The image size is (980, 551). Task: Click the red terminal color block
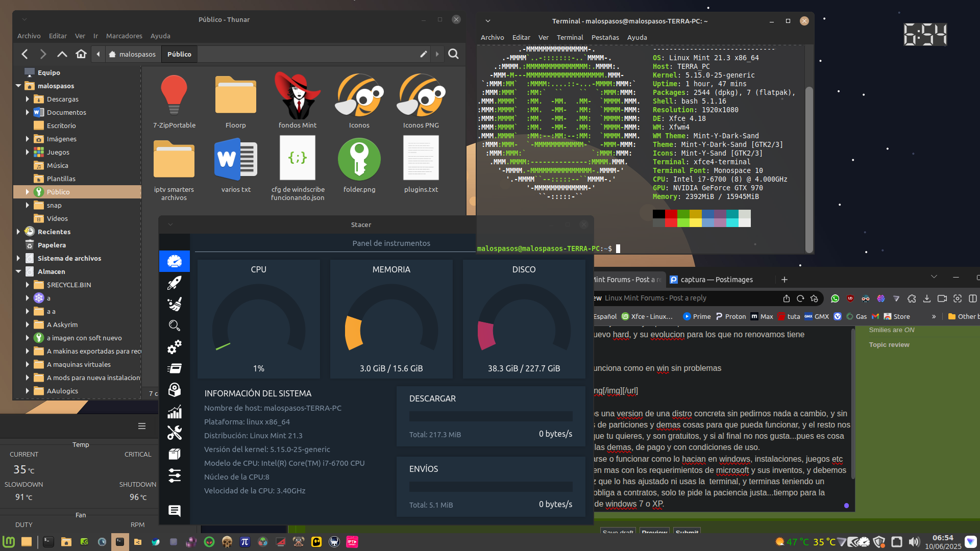[671, 215]
